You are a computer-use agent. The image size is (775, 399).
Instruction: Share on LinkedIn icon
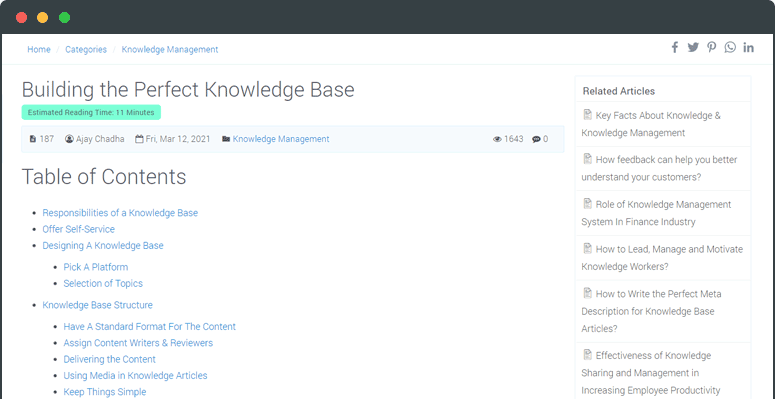coord(748,47)
